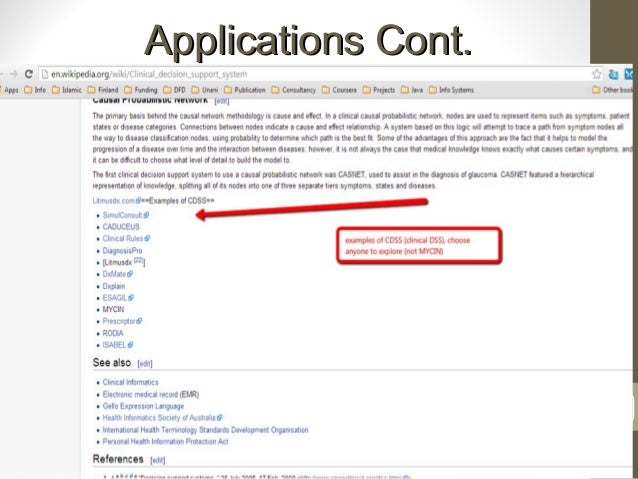Click the translate extension icon
This screenshot has height=479, width=638.
click(613, 74)
